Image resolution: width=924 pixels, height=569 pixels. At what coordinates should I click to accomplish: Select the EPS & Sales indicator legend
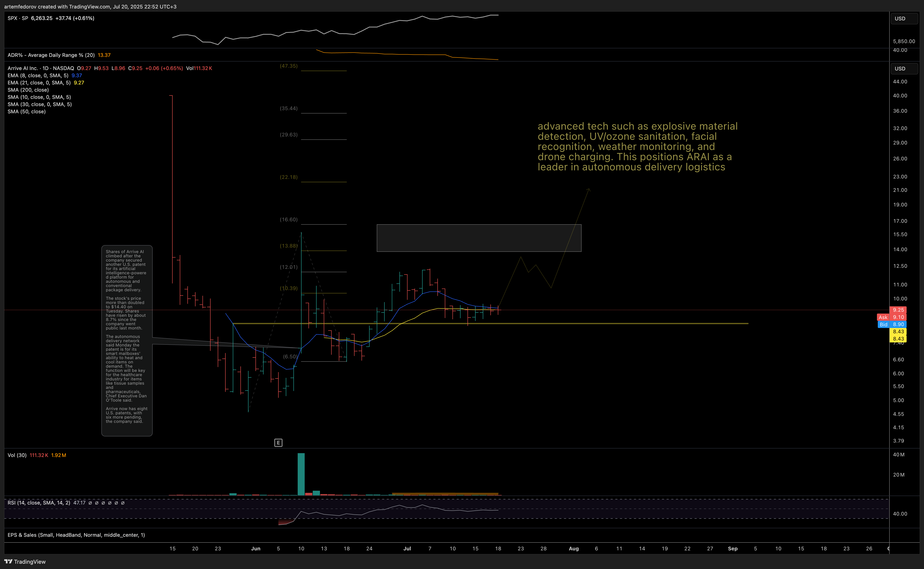tap(76, 535)
